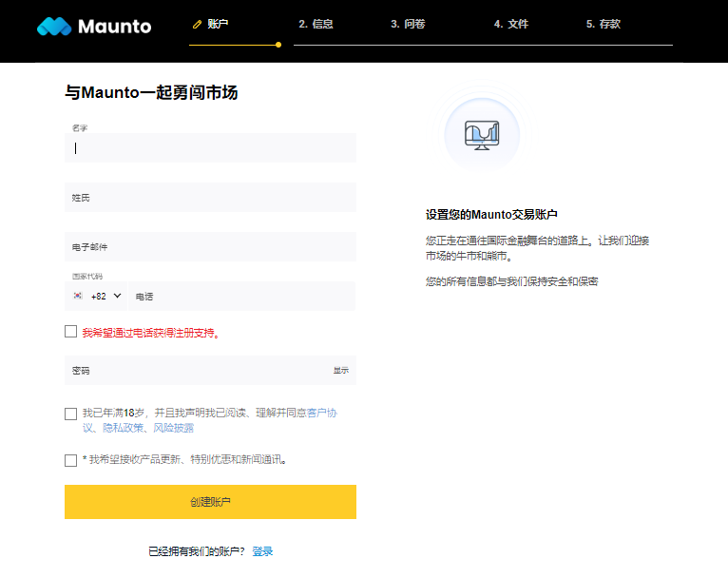Screen dimensions: 728x578
Task: Go to step 2. 信息
Action: [x=316, y=24]
